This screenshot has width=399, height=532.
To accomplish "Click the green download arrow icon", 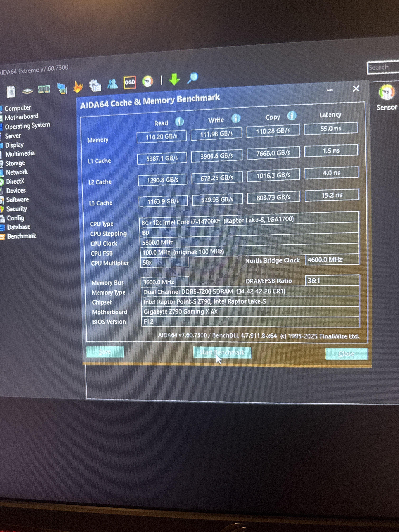I will point(174,79).
